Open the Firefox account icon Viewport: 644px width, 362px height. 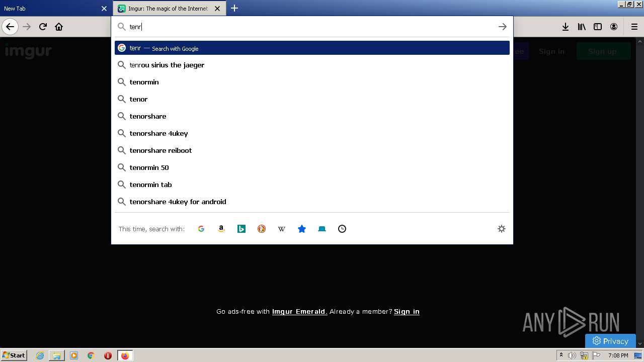[614, 27]
